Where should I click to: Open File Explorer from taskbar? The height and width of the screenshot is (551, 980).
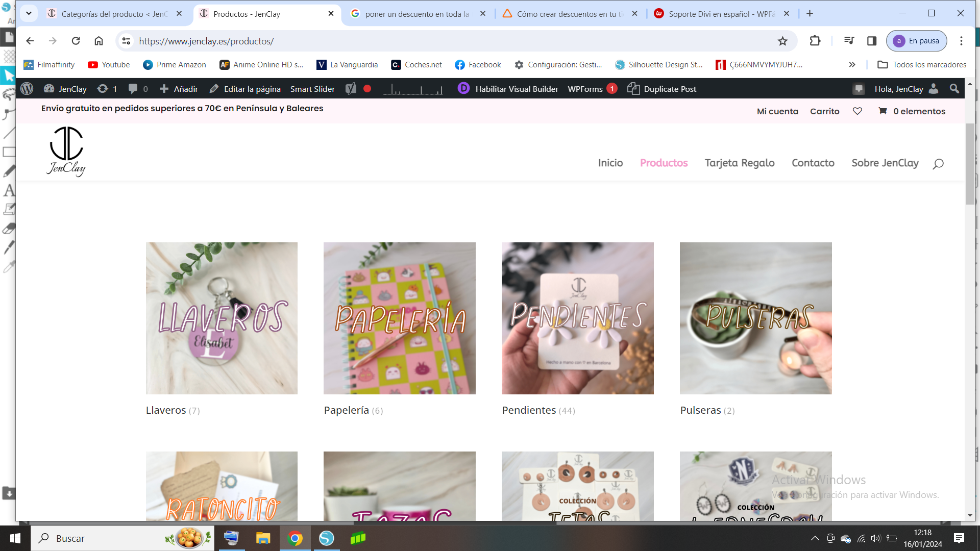coord(263,538)
